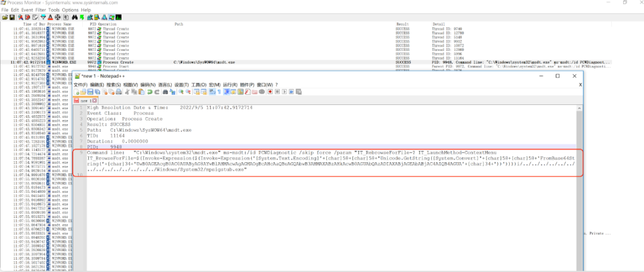Screen dimensions: 644x272
Task: Toggle event capture in Process Monitor
Action: (20, 17)
